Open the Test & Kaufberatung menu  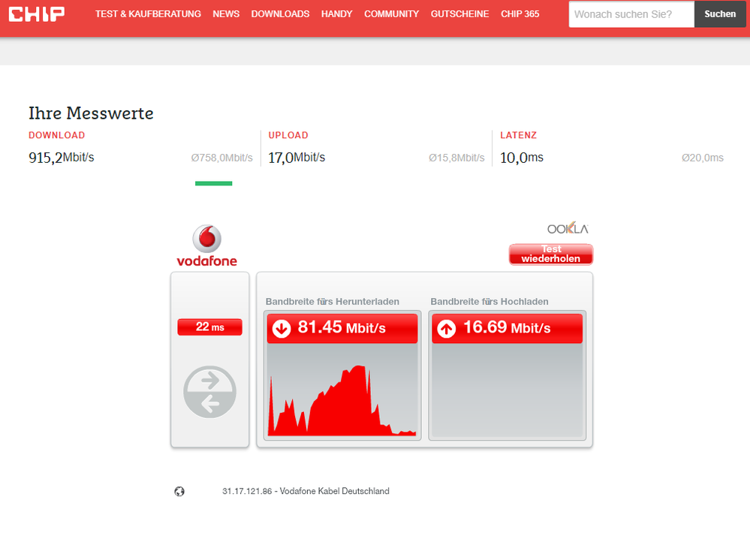[x=148, y=14]
